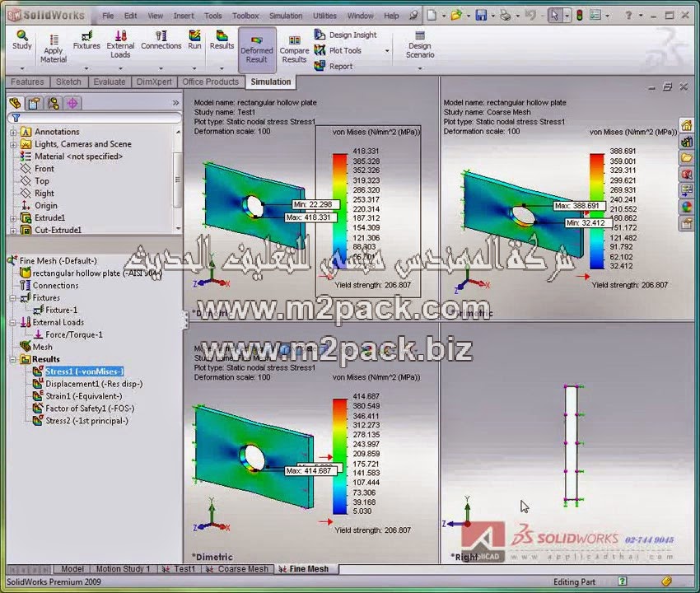
Task: Expand the Annotations tree node
Action: click(x=13, y=132)
